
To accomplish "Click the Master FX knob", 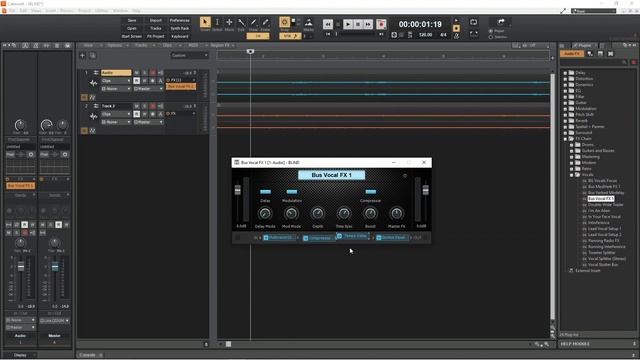I will [x=396, y=213].
